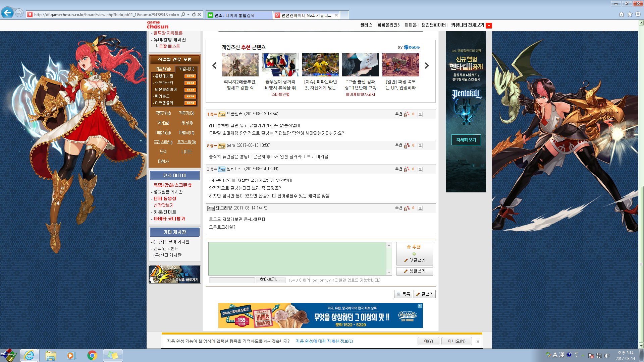
Task: Click the 글쓰기 write post button
Action: [x=424, y=294]
